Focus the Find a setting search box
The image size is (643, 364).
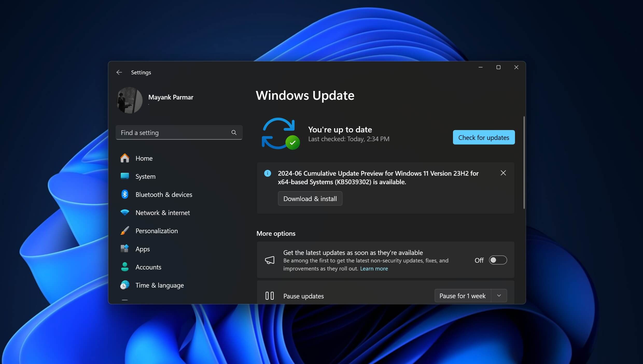179,133
